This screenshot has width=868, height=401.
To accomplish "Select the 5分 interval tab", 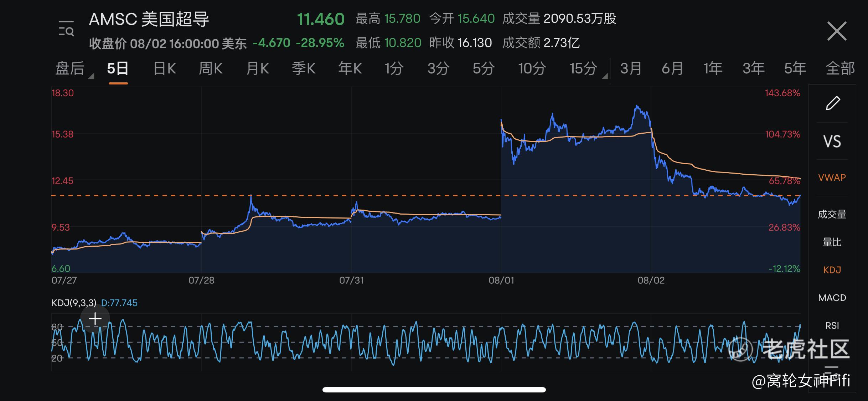I will pos(484,68).
